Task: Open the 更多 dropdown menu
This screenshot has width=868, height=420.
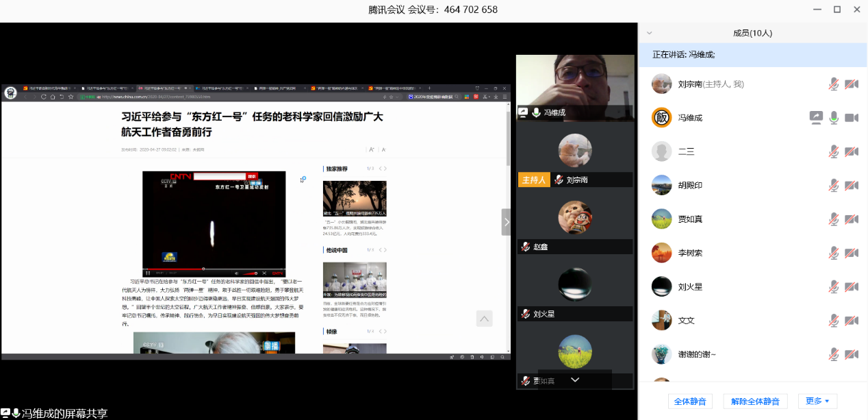Action: (817, 401)
